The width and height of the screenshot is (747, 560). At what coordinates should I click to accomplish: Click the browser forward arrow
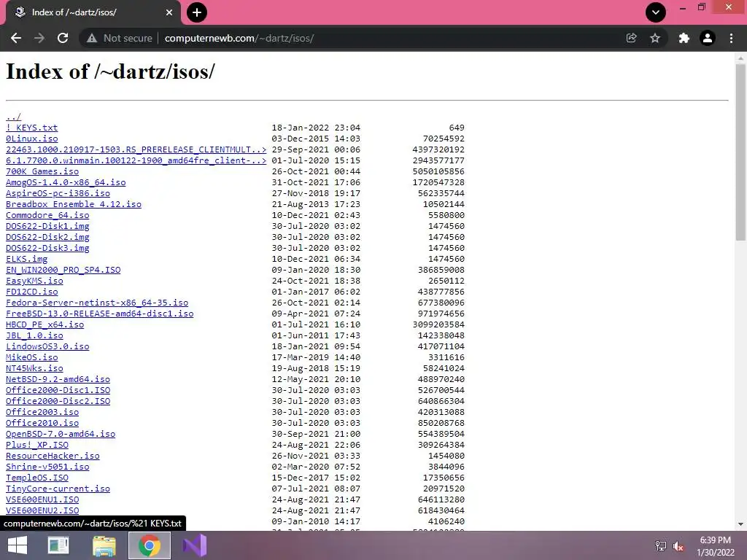[39, 38]
